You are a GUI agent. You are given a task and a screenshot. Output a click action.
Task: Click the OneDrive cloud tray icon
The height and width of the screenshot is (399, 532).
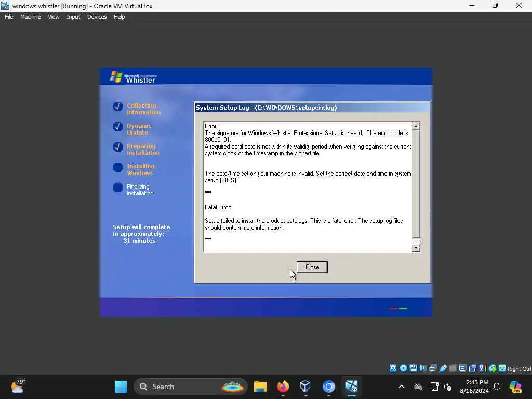pos(418,387)
